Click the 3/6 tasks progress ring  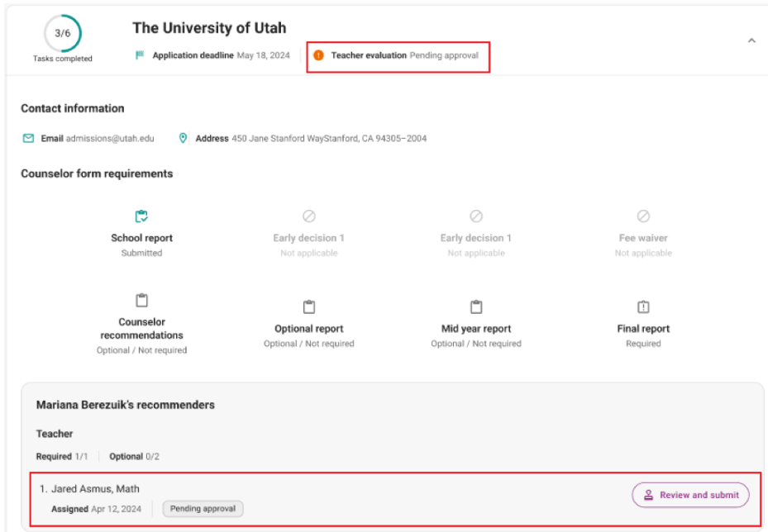point(61,33)
